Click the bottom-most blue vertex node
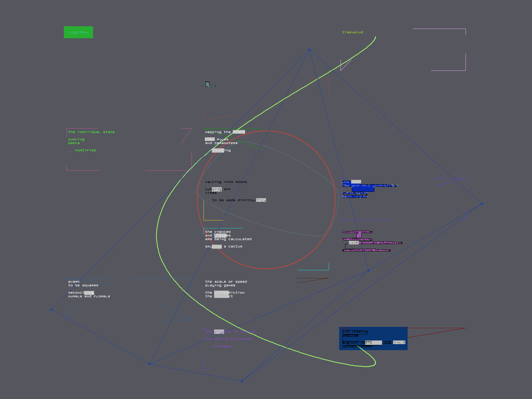Image resolution: width=532 pixels, height=399 pixels. tap(242, 381)
